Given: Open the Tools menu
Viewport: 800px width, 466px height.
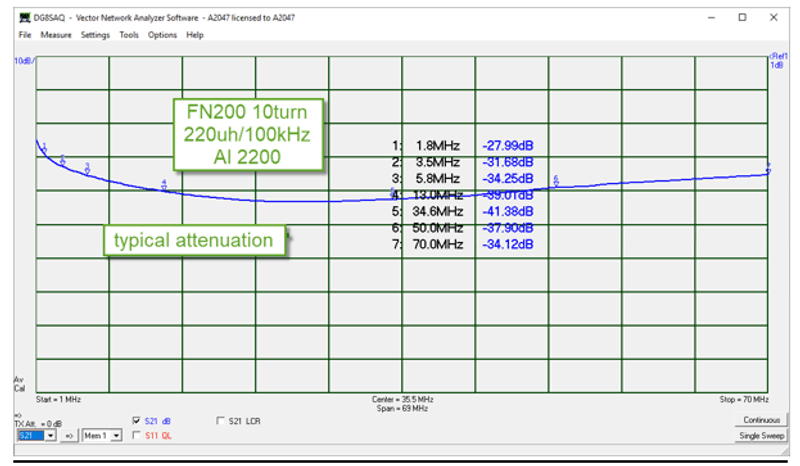Looking at the screenshot, I should click(x=129, y=35).
